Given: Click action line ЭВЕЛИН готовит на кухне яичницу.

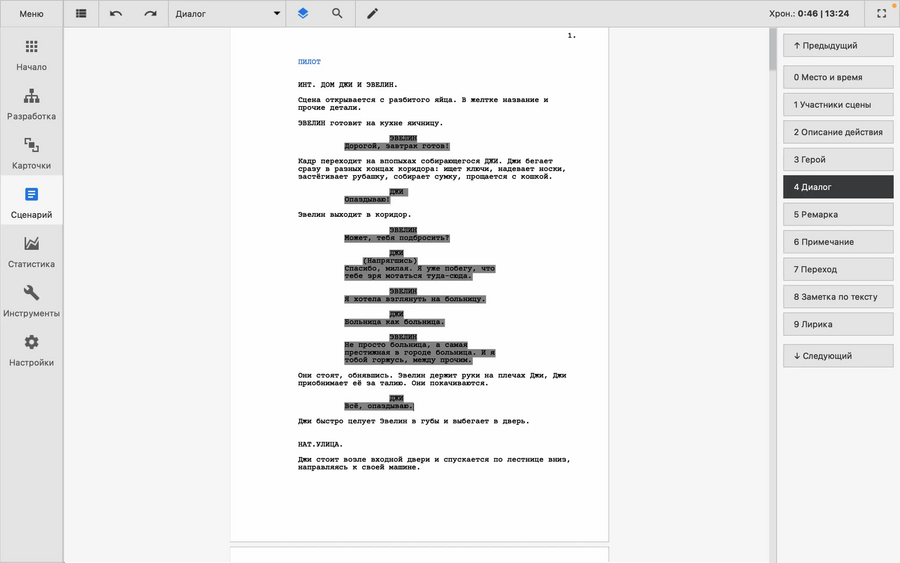Looking at the screenshot, I should [370, 123].
